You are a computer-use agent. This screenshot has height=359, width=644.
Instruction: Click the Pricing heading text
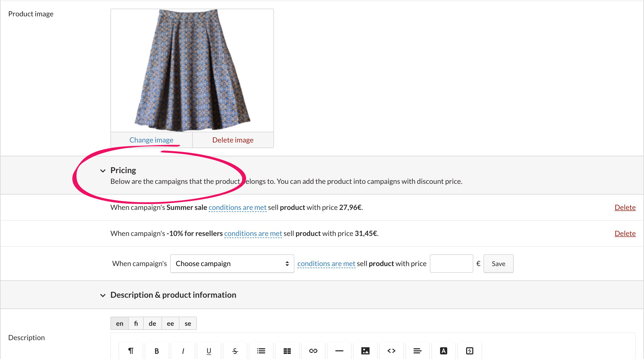[123, 170]
